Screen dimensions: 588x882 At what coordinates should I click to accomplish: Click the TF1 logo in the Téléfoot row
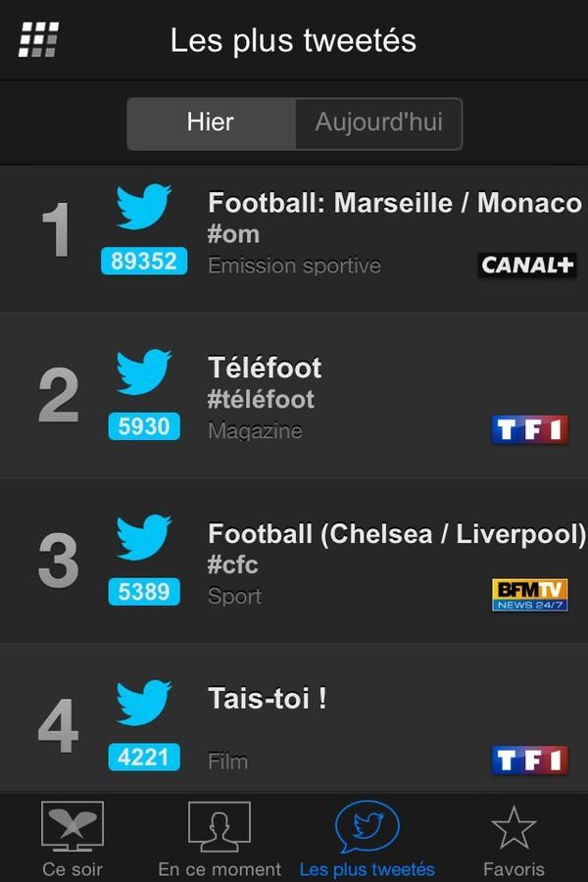tap(529, 430)
